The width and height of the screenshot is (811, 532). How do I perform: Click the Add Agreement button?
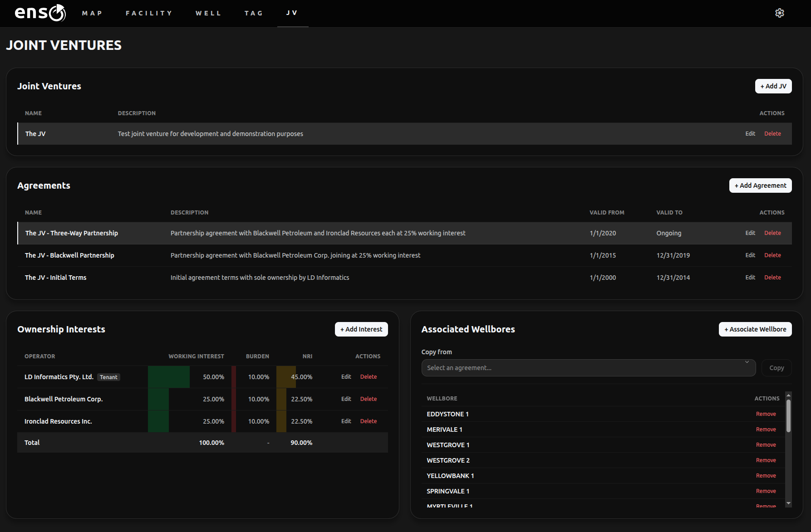tap(760, 185)
